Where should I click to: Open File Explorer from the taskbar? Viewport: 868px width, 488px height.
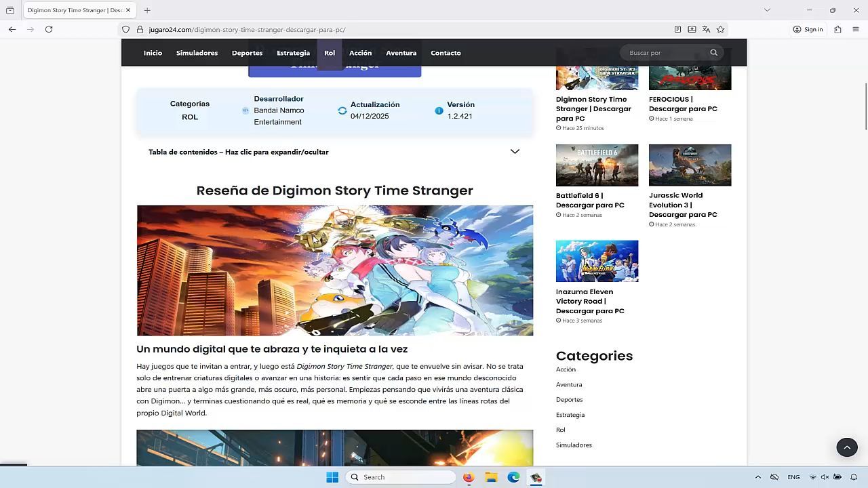491,477
